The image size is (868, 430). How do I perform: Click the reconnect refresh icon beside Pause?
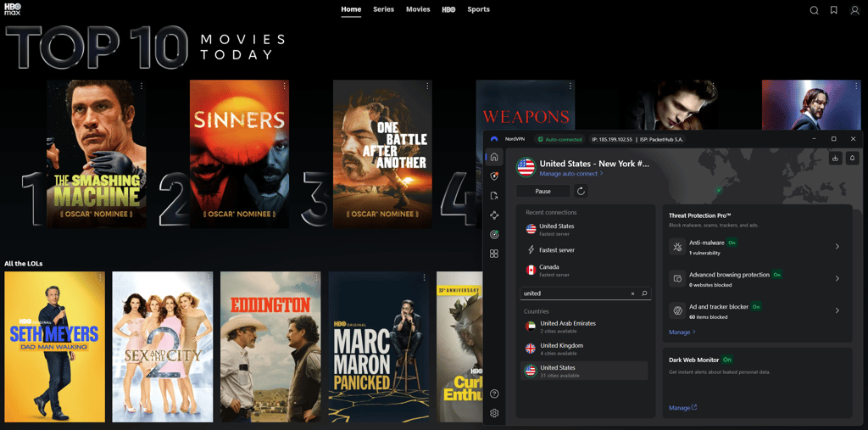(581, 191)
